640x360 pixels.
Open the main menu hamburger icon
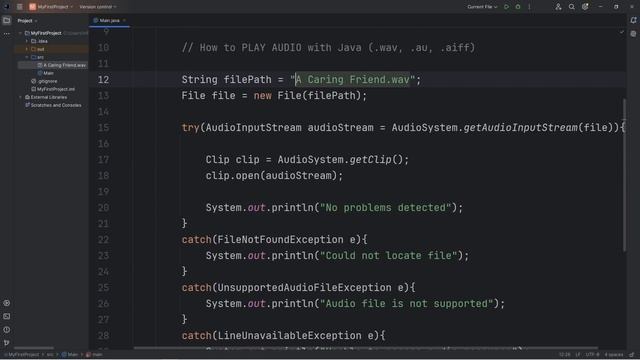20,7
